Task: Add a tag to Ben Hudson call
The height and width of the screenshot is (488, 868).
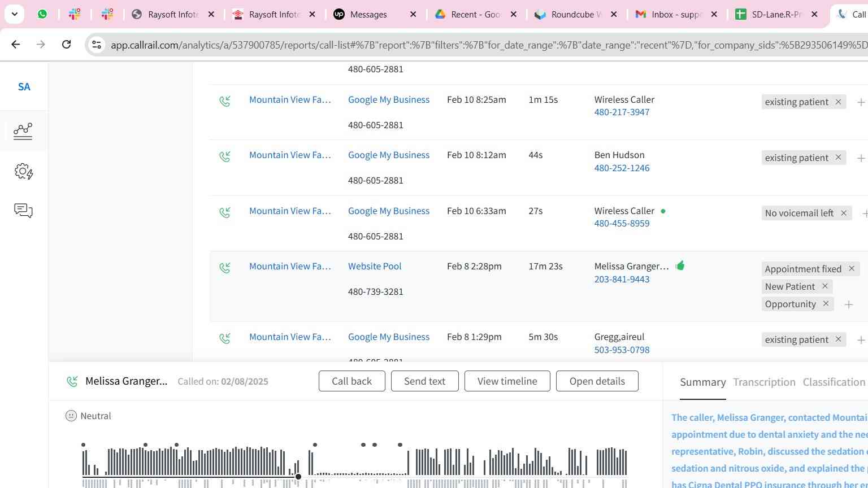Action: [x=861, y=158]
